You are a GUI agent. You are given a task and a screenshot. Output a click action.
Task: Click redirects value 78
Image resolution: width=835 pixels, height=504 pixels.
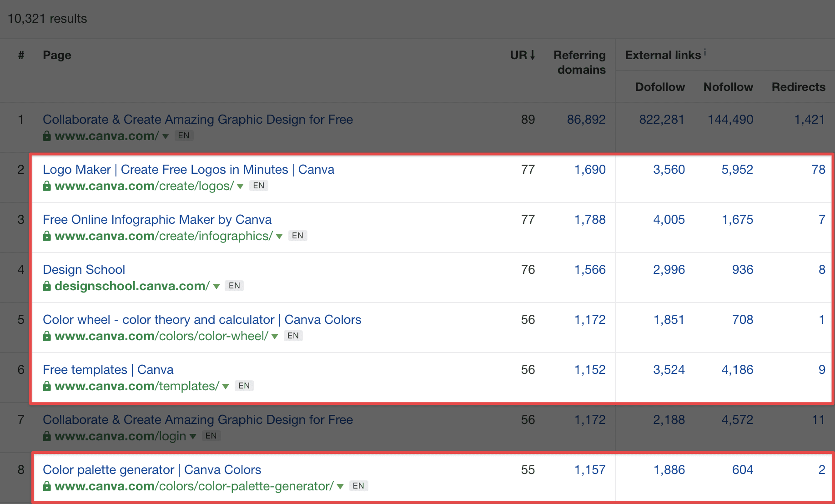coord(818,170)
